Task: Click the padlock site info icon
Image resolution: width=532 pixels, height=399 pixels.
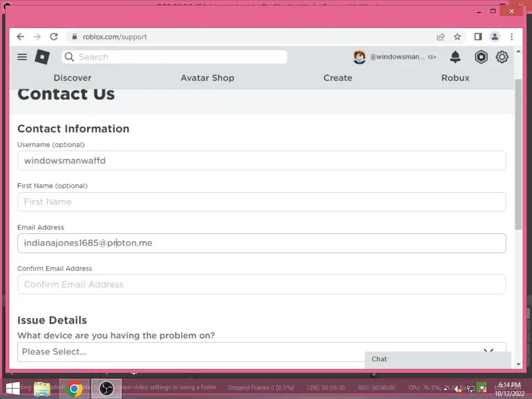Action: [x=75, y=37]
